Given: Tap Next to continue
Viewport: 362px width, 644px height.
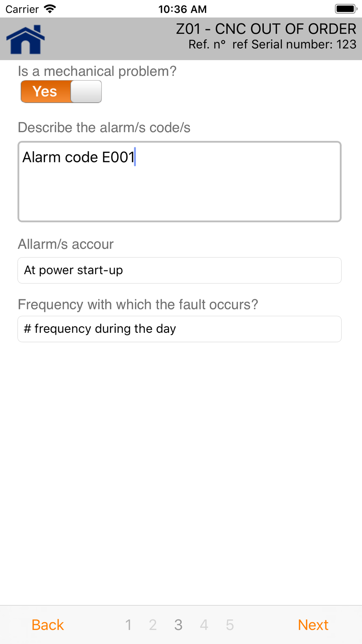Looking at the screenshot, I should click(313, 625).
